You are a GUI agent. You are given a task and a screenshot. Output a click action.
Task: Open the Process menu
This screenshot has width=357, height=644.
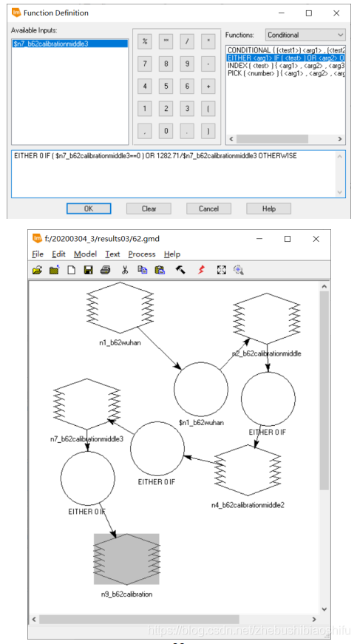pos(142,254)
